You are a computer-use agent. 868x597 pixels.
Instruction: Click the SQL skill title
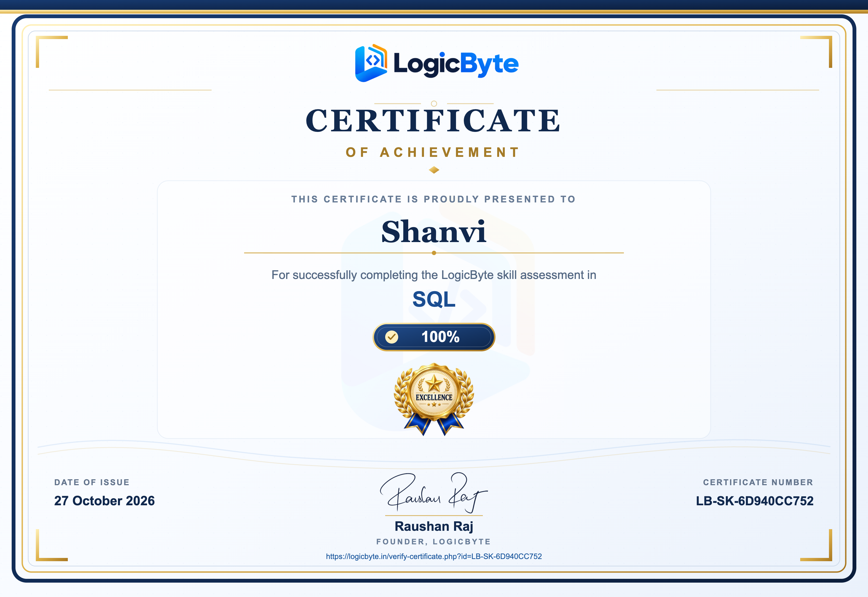click(x=434, y=299)
